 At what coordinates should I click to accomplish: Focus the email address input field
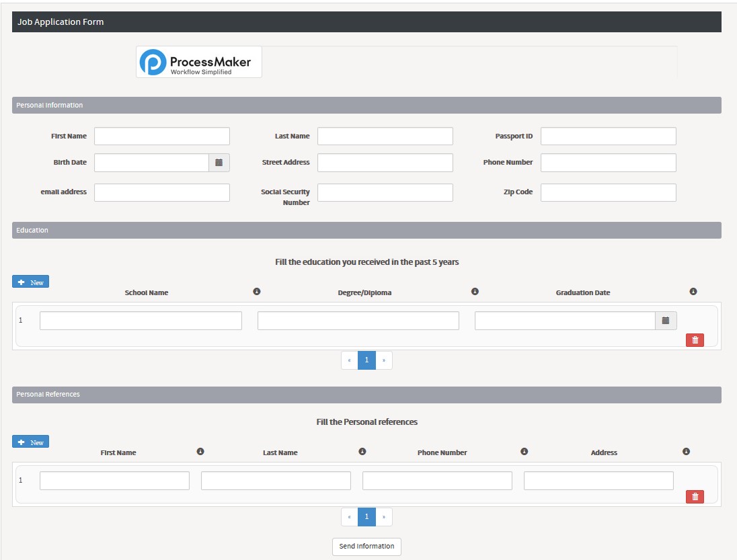[161, 192]
